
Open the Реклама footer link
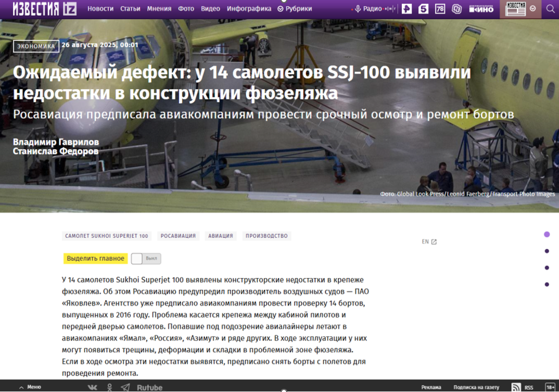click(x=431, y=387)
